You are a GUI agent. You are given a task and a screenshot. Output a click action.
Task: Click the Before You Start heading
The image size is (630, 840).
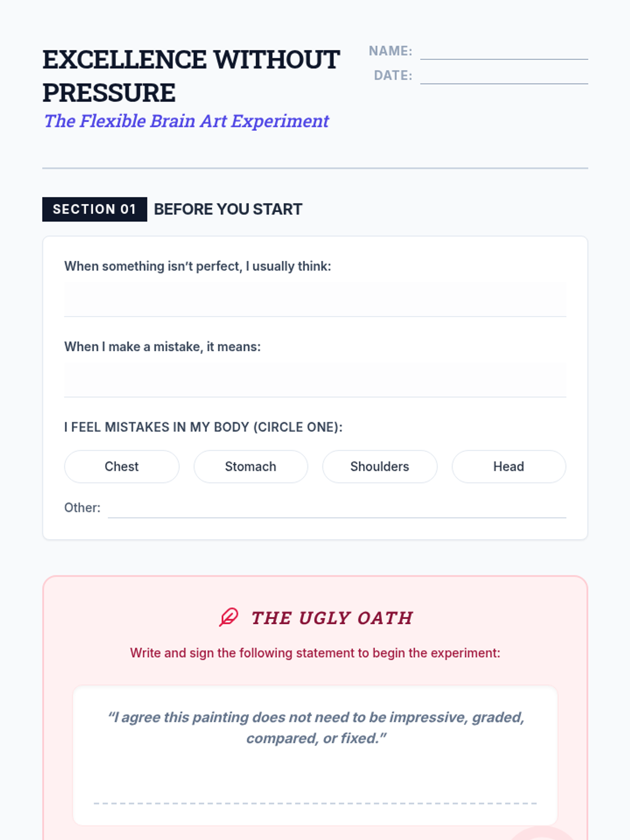coord(228,209)
